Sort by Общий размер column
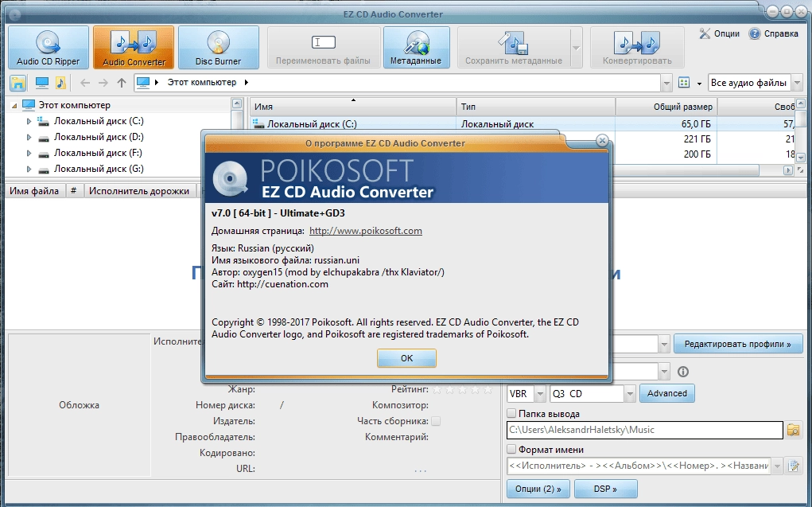Image resolution: width=812 pixels, height=507 pixels. click(x=666, y=107)
